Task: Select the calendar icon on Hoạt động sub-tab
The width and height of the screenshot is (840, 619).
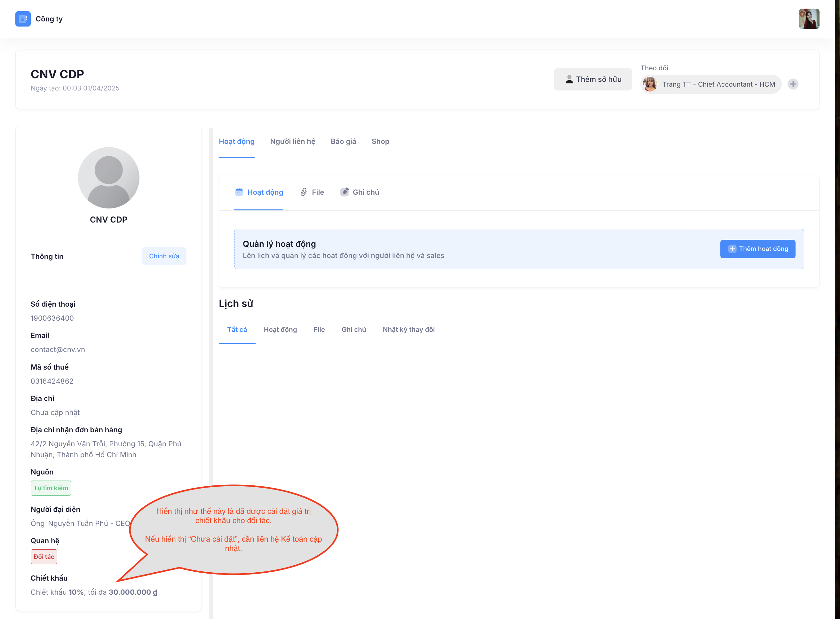Action: [240, 192]
